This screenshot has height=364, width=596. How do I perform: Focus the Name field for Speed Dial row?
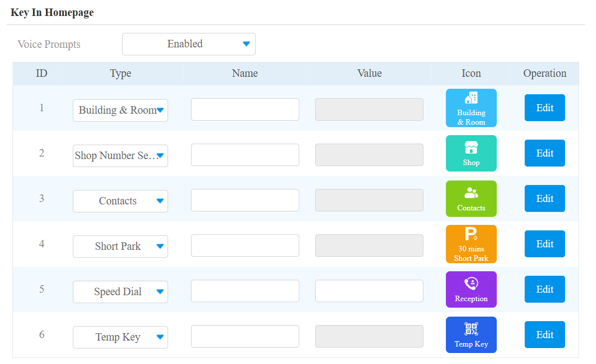[x=245, y=291]
